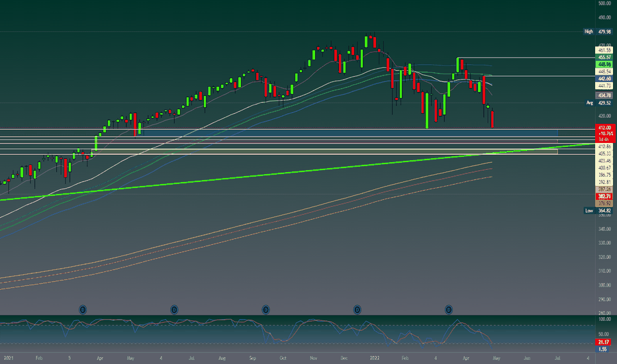Click the 403.46 price label
Viewport: 617px width, 364px height.
(x=604, y=161)
